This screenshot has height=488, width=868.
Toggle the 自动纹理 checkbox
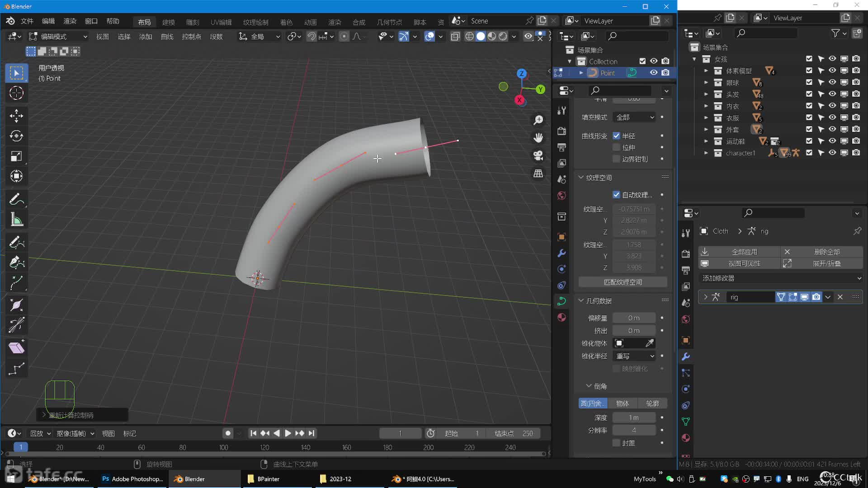point(616,195)
